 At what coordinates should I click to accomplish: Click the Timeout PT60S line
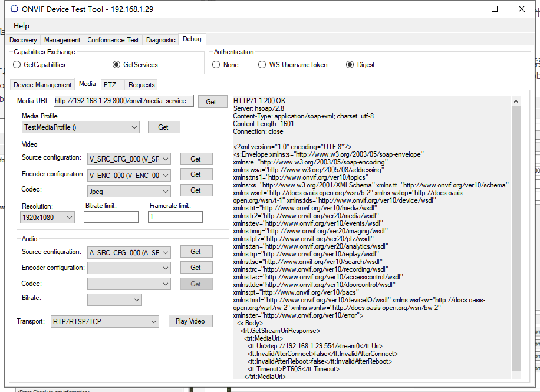[x=294, y=369]
